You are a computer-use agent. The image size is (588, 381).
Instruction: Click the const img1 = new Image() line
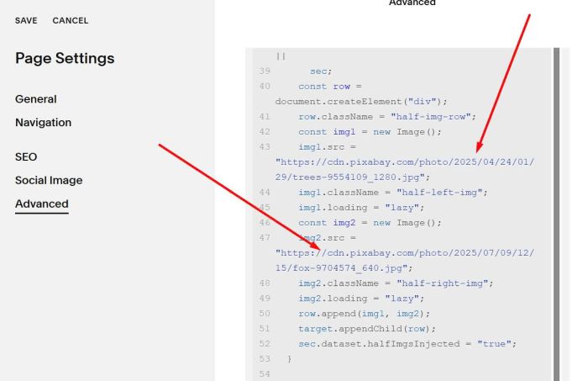[x=370, y=131]
